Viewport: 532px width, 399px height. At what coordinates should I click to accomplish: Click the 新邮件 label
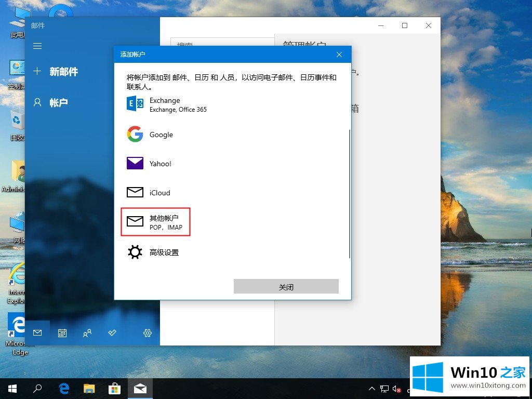(x=64, y=72)
